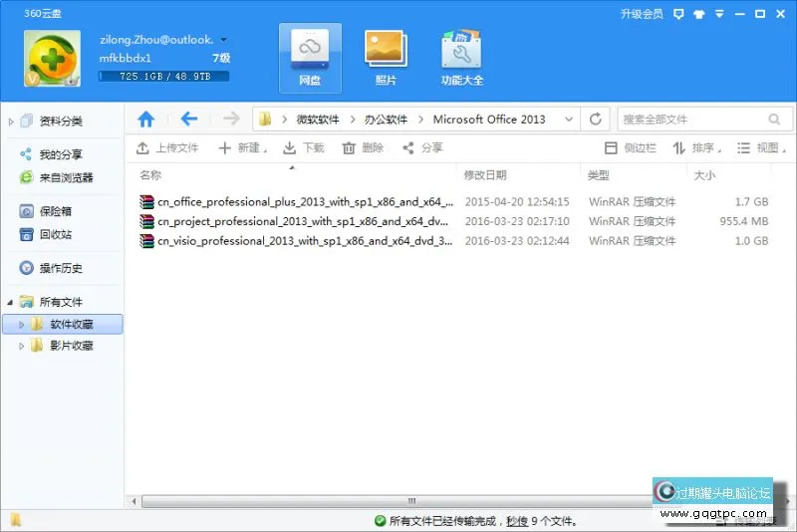The height and width of the screenshot is (532, 797).
Task: Open 资料分类 in the sidebar
Action: 61,121
